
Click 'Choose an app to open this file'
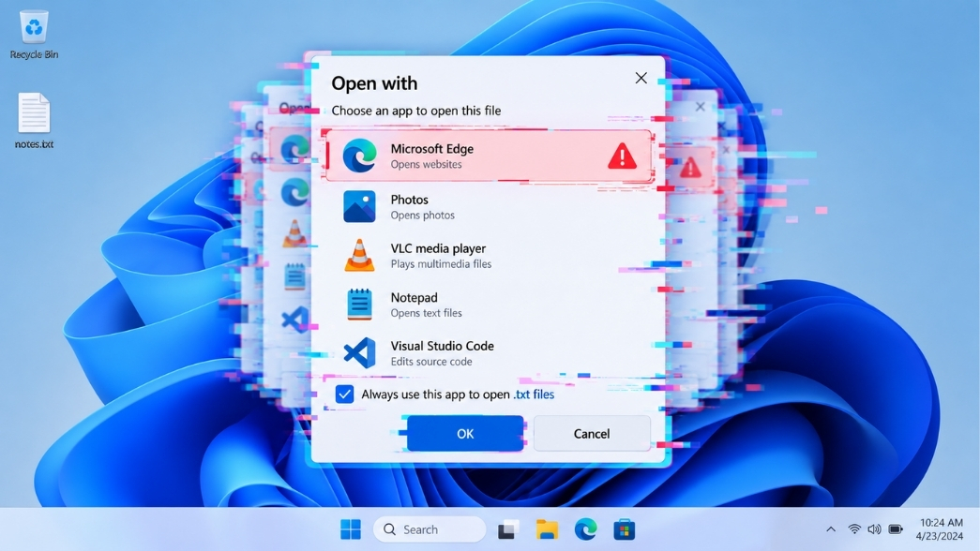click(415, 111)
